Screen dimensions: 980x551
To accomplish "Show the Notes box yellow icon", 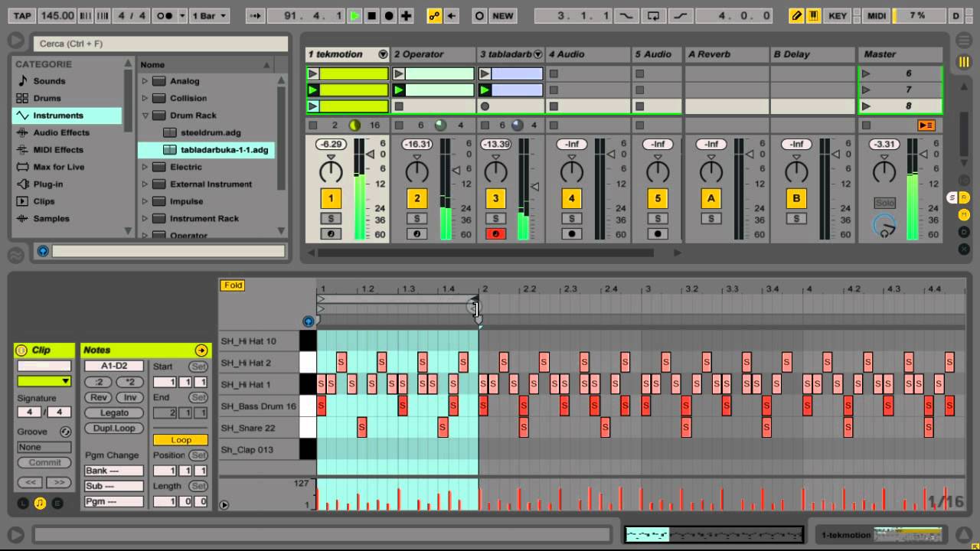I will click(40, 504).
